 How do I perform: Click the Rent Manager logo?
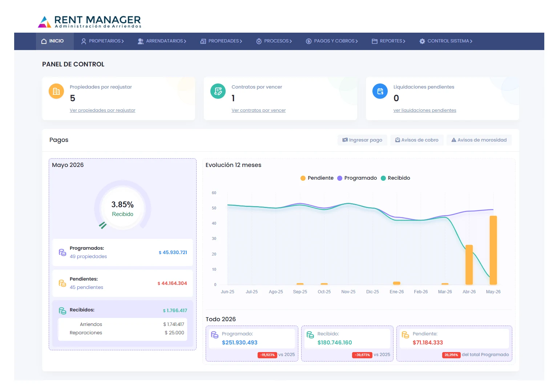89,21
